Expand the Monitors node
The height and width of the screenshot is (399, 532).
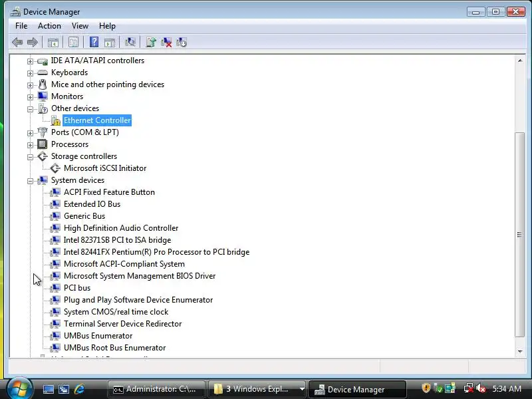click(x=30, y=97)
